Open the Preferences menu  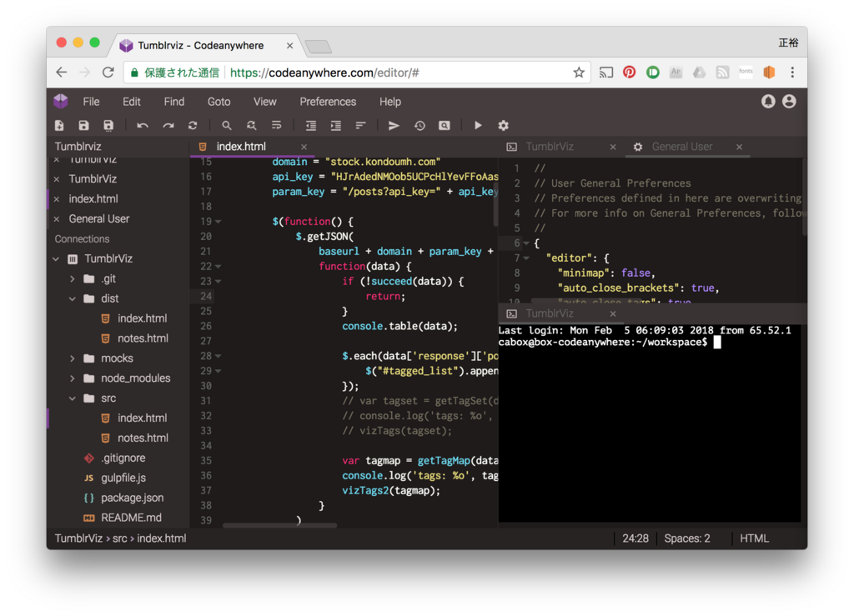(x=328, y=102)
